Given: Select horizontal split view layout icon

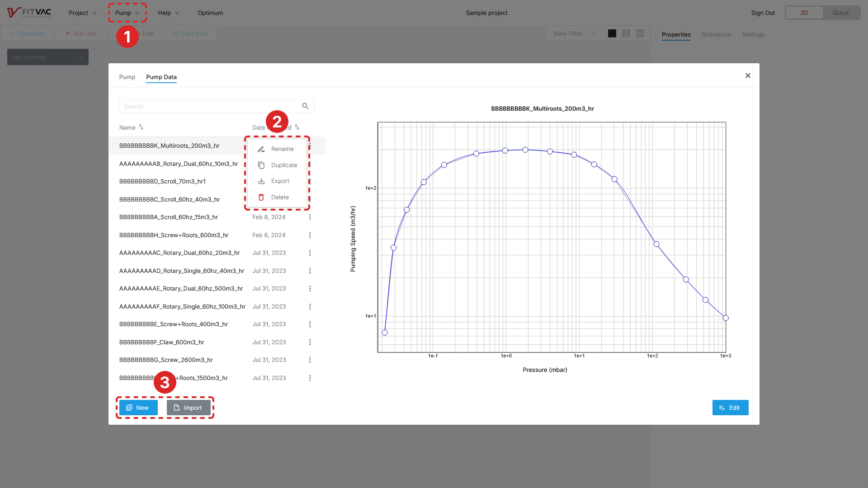Looking at the screenshot, I should pyautogui.click(x=640, y=33).
